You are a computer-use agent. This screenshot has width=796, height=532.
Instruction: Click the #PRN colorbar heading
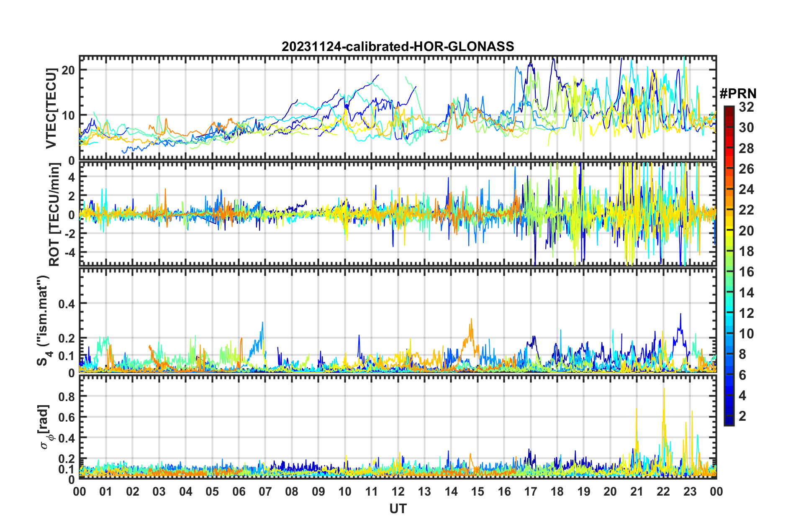[x=737, y=93]
